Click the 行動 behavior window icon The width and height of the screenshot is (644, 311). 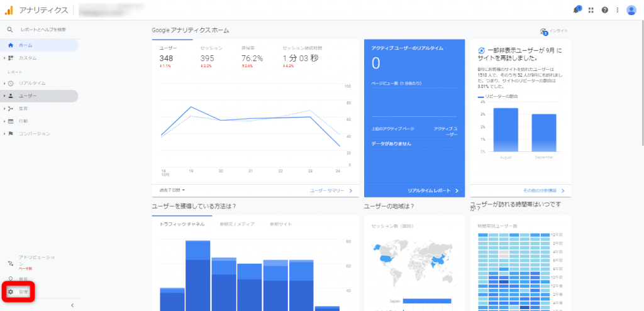point(11,121)
